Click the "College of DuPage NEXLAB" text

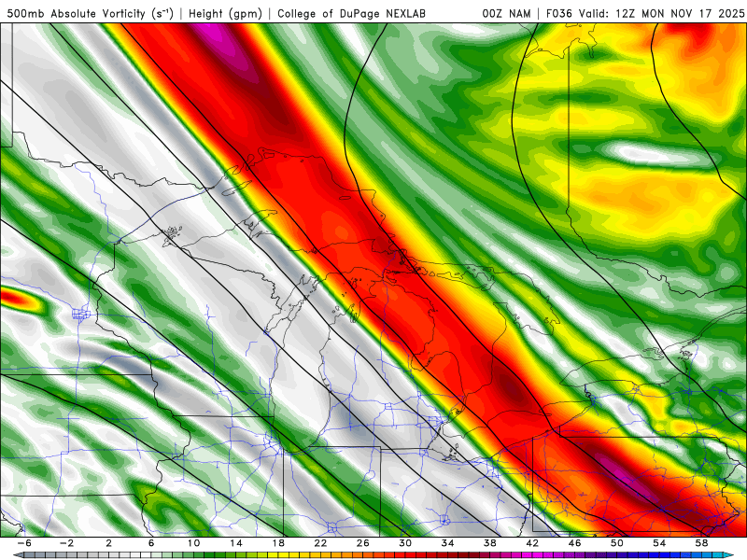pos(352,14)
